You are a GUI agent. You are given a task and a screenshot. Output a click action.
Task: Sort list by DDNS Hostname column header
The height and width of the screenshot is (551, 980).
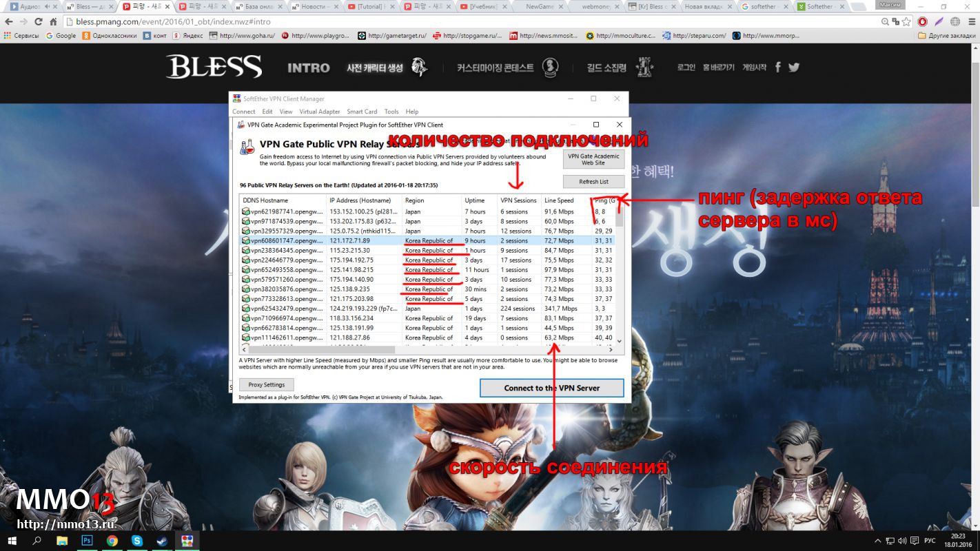[x=283, y=200]
